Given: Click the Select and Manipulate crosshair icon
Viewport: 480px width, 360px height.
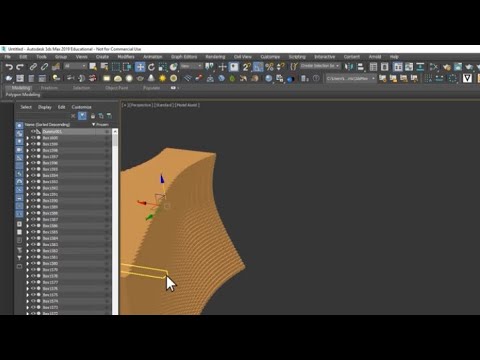Looking at the screenshot, I should [x=222, y=67].
